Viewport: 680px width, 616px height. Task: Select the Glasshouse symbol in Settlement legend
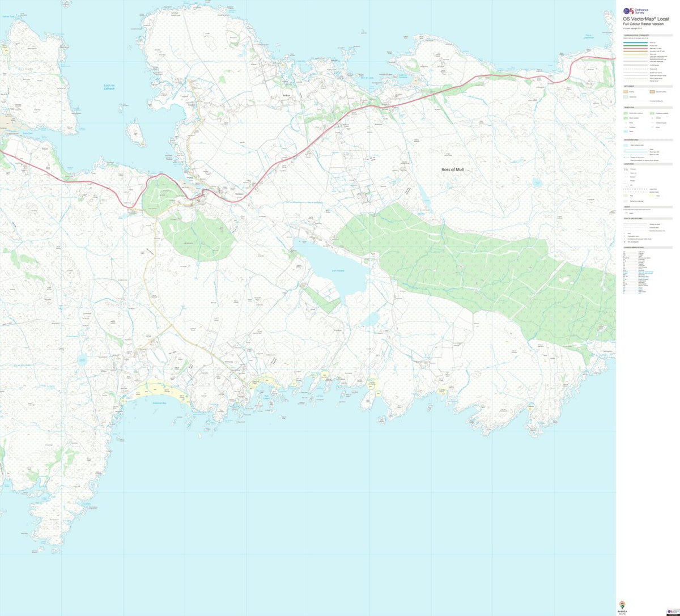pyautogui.click(x=626, y=97)
